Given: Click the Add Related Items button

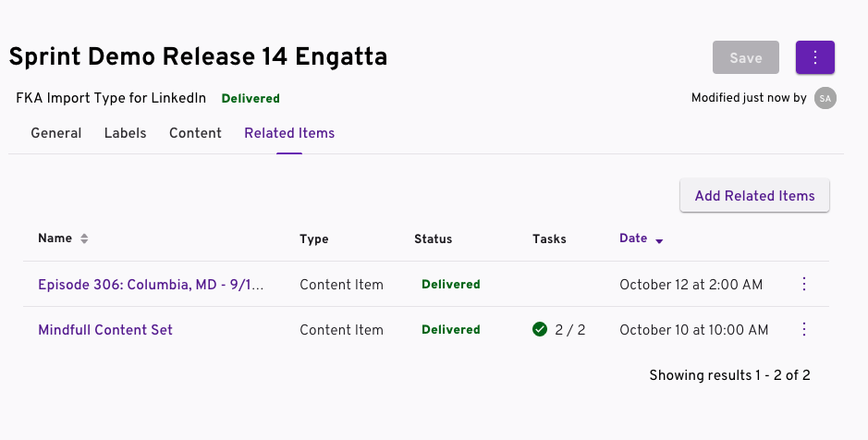Looking at the screenshot, I should pyautogui.click(x=754, y=196).
